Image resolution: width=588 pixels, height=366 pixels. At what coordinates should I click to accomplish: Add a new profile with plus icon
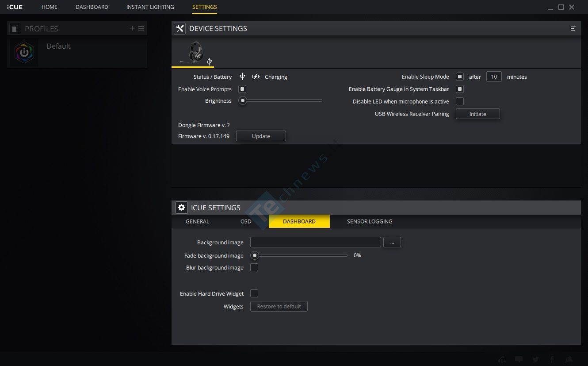click(132, 28)
